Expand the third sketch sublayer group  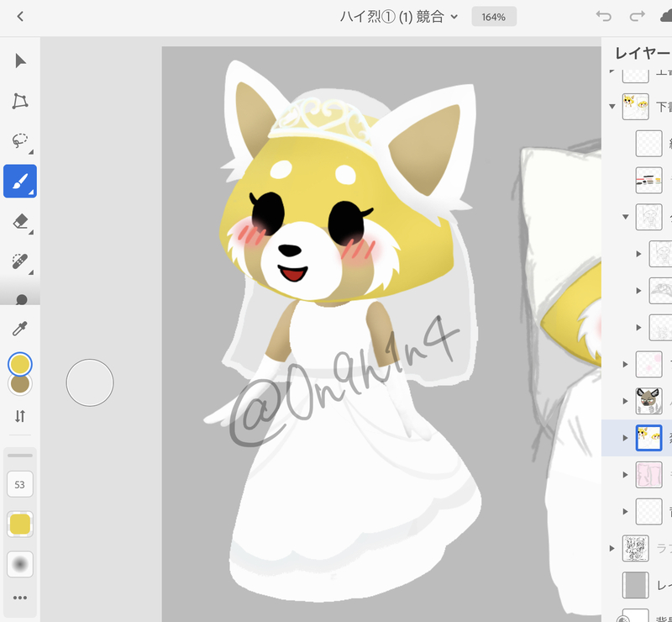pos(638,328)
